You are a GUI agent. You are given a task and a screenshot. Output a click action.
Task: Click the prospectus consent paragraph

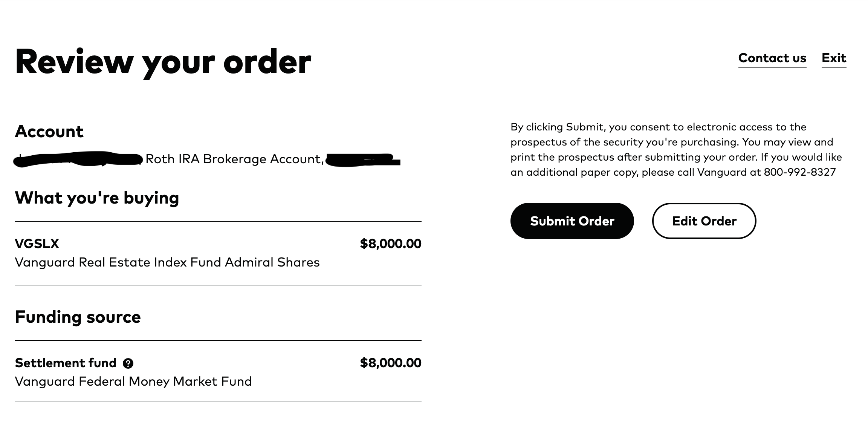coord(676,150)
